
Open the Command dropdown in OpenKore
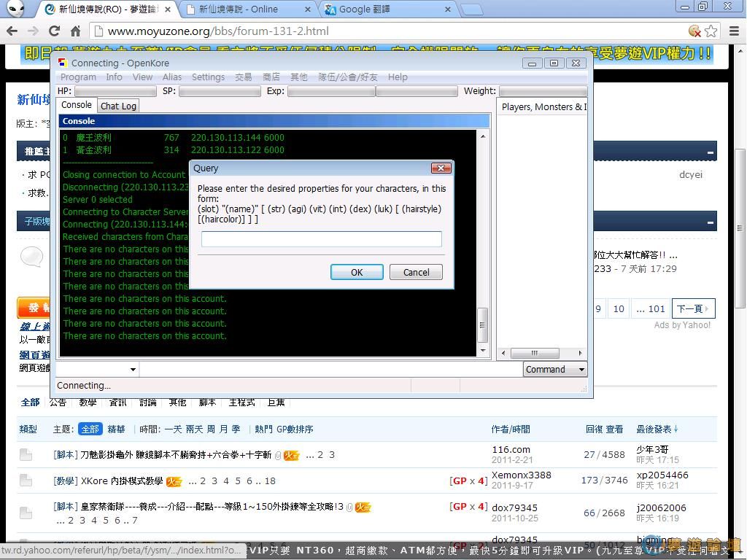[555, 369]
